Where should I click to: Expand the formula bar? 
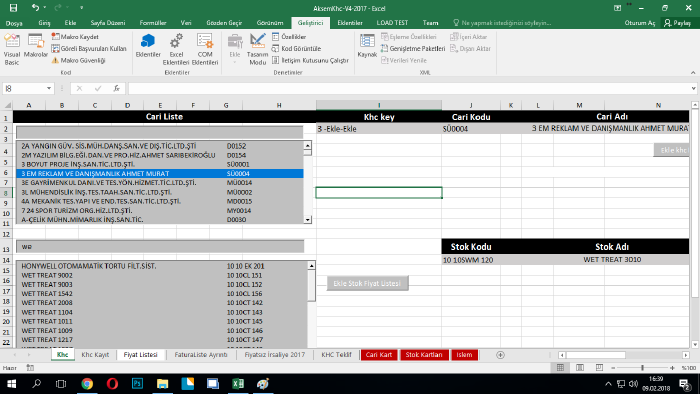coord(693,88)
